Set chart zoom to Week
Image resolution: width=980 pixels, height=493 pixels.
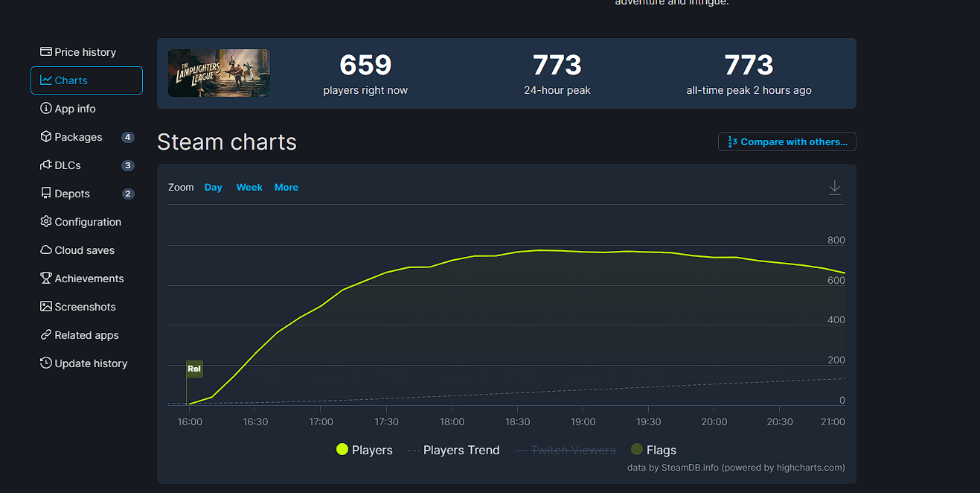pos(249,188)
